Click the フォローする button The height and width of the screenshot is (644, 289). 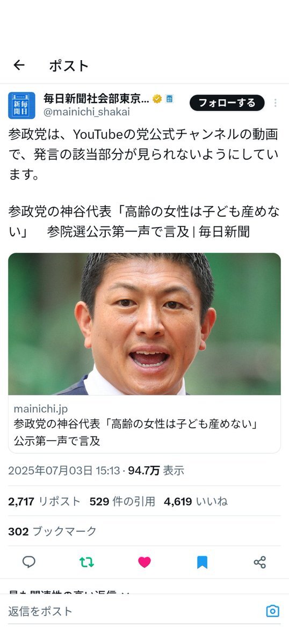(227, 103)
